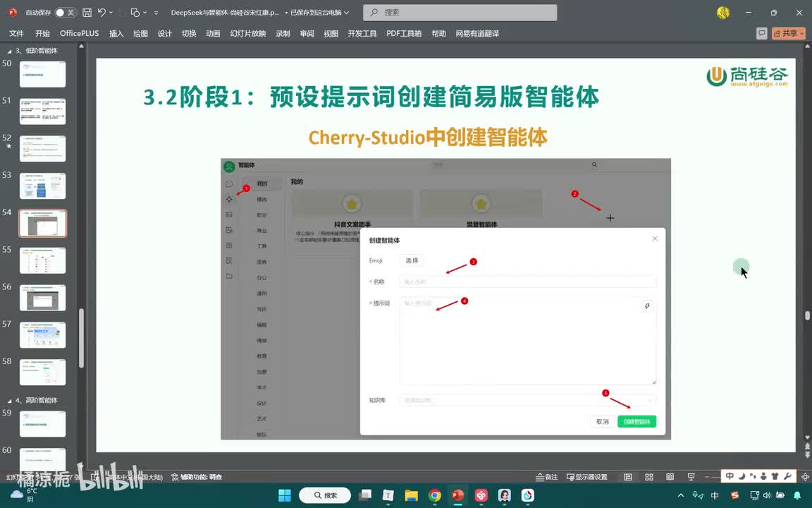Screen dimensions: 812x508
Task: Select slide 50 thumbnail
Action: (x=42, y=74)
